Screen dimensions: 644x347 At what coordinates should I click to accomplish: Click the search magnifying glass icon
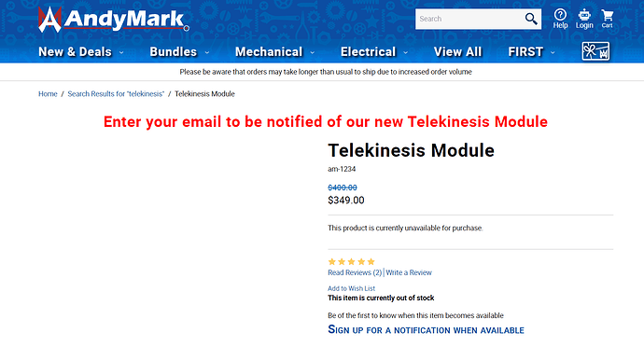(531, 19)
